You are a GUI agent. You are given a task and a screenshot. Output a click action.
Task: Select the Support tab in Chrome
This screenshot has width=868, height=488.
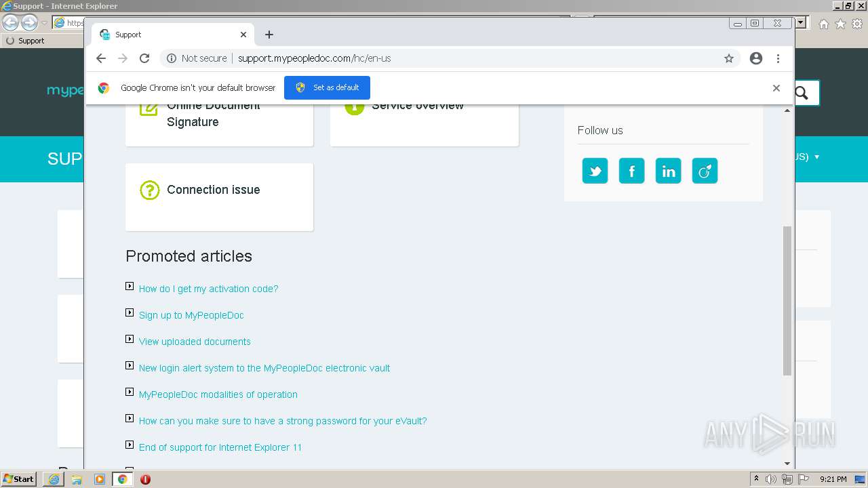coord(172,35)
